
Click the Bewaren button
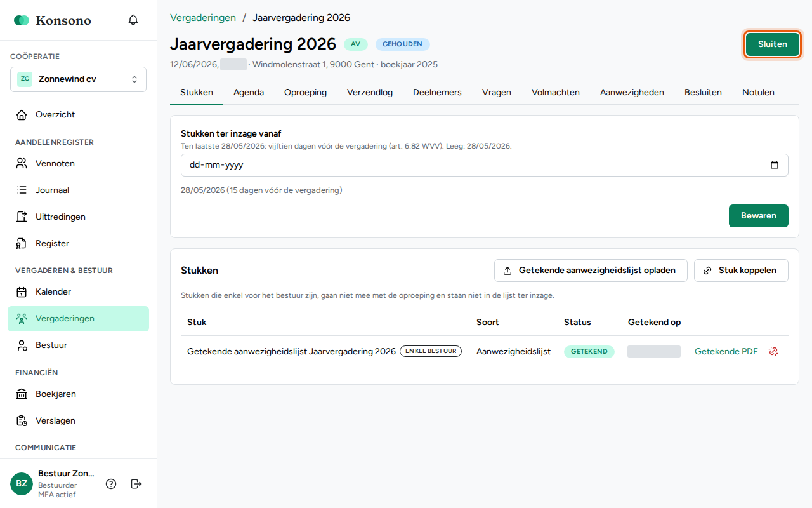(759, 216)
